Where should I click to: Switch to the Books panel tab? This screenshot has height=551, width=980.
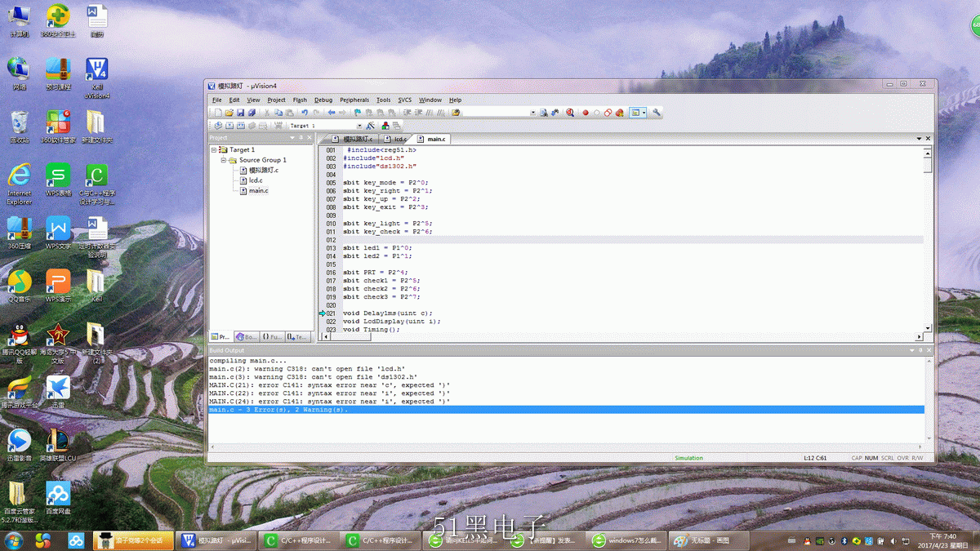pyautogui.click(x=246, y=336)
